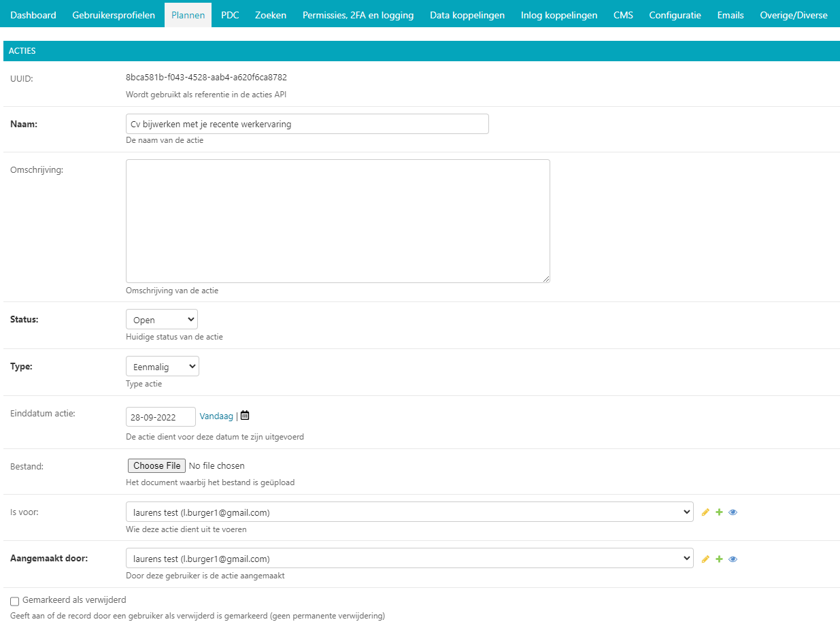Click the Vandaag link to set today
The image size is (840, 626).
pyautogui.click(x=216, y=416)
